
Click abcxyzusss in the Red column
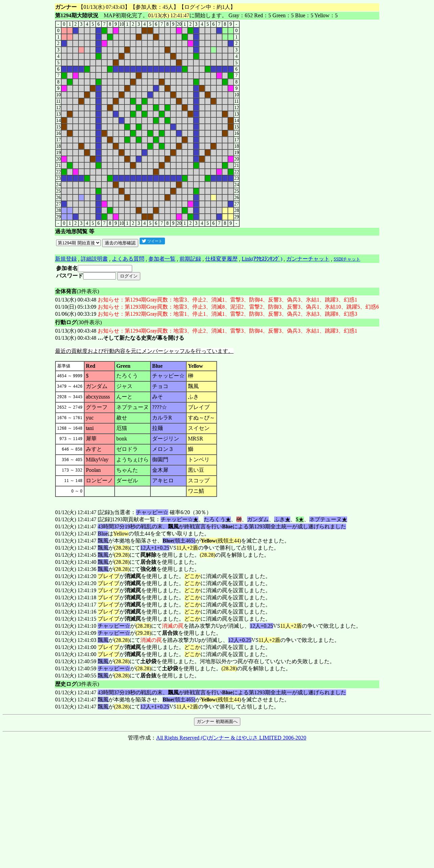[99, 397]
